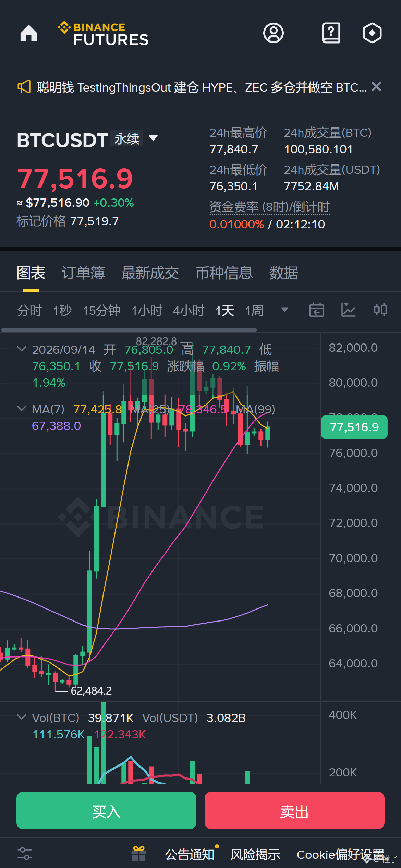
Task: Switch to the 最新成交 tab
Action: pyautogui.click(x=150, y=273)
